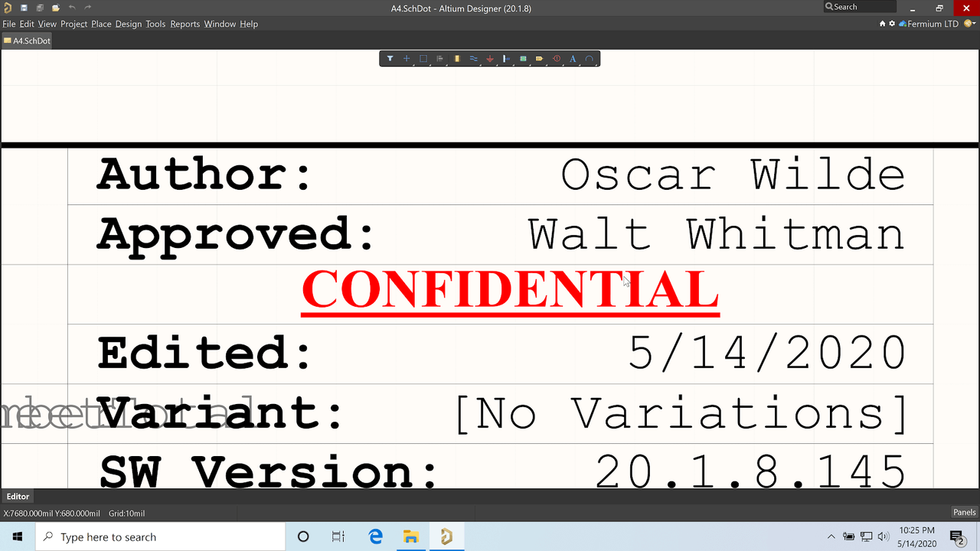Screen dimensions: 980x551
Task: Select the '[No Variations]' variant value
Action: pos(681,413)
